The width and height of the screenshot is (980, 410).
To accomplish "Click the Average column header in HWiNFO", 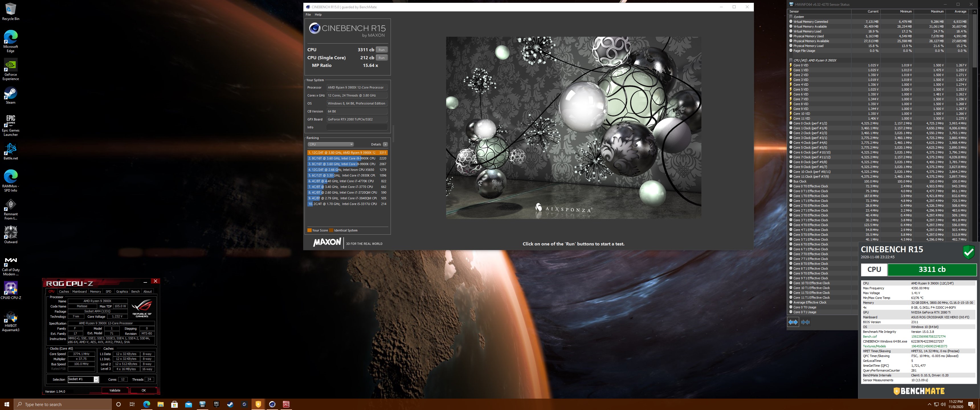I will pyautogui.click(x=960, y=11).
